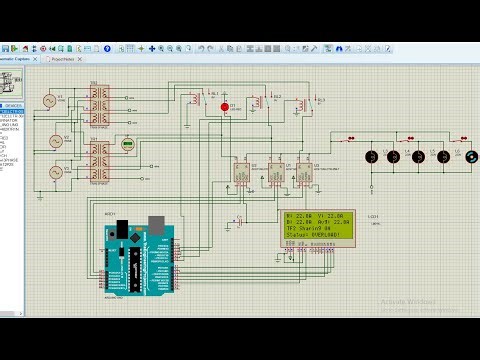The height and width of the screenshot is (360, 480).
Task: Toggle the first load switch with red dots
Action: click(x=347, y=139)
